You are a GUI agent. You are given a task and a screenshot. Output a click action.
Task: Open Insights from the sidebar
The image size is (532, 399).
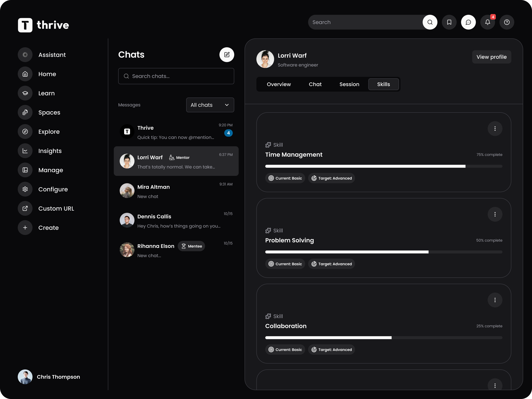click(50, 151)
